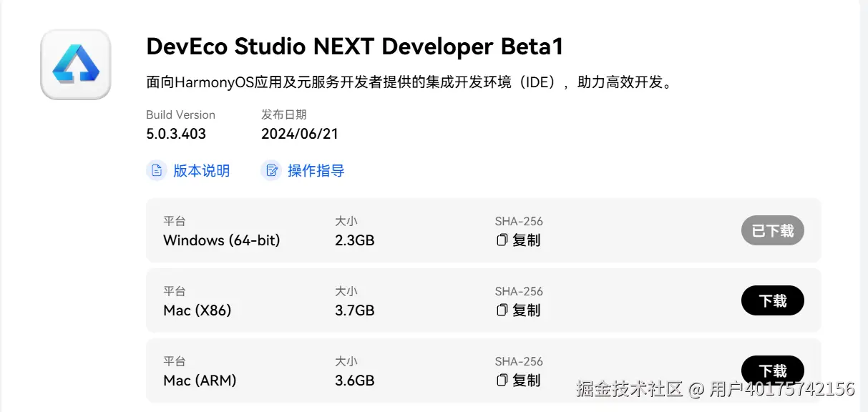Select the Windows (64-bit) platform row
868x412 pixels.
coord(222,240)
